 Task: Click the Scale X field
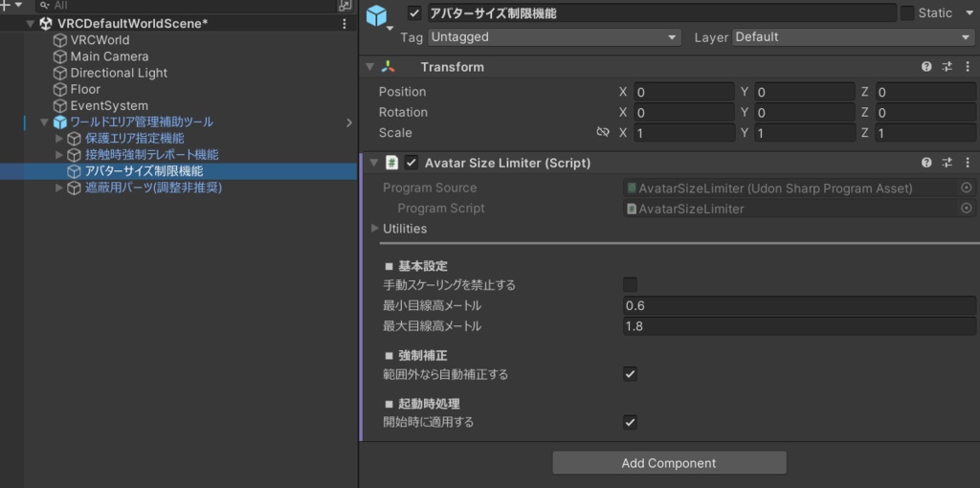683,133
